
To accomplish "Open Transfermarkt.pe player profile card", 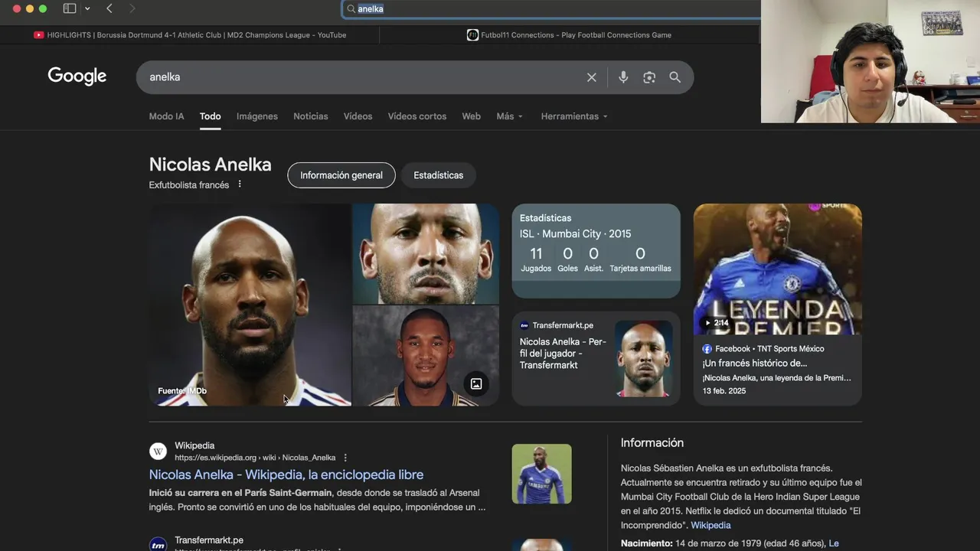I will 596,358.
